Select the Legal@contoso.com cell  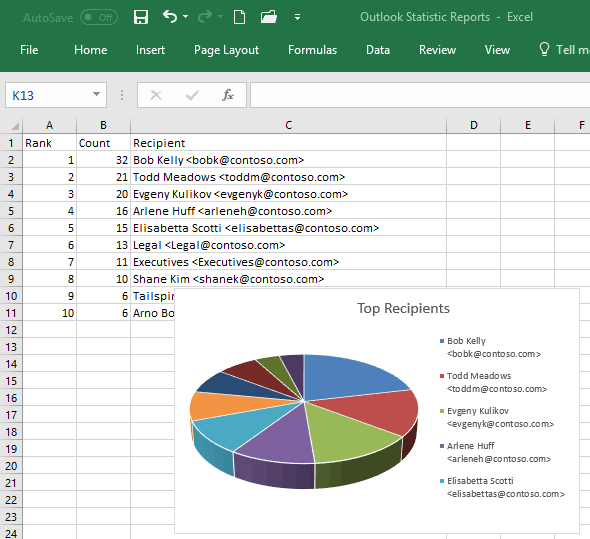[x=288, y=245]
